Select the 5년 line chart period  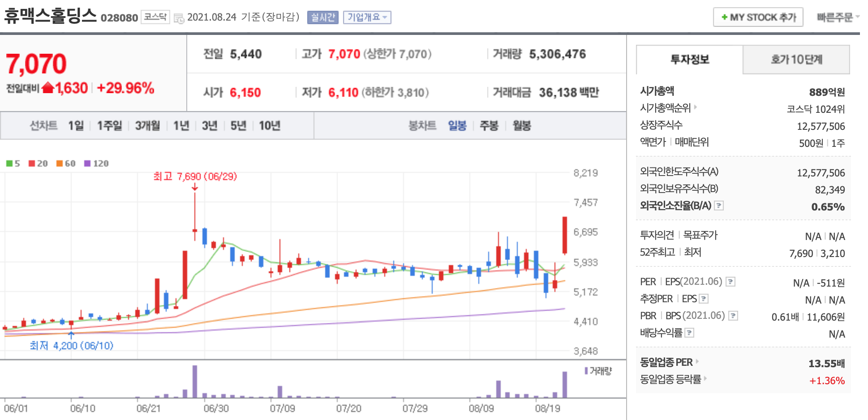[x=238, y=126]
